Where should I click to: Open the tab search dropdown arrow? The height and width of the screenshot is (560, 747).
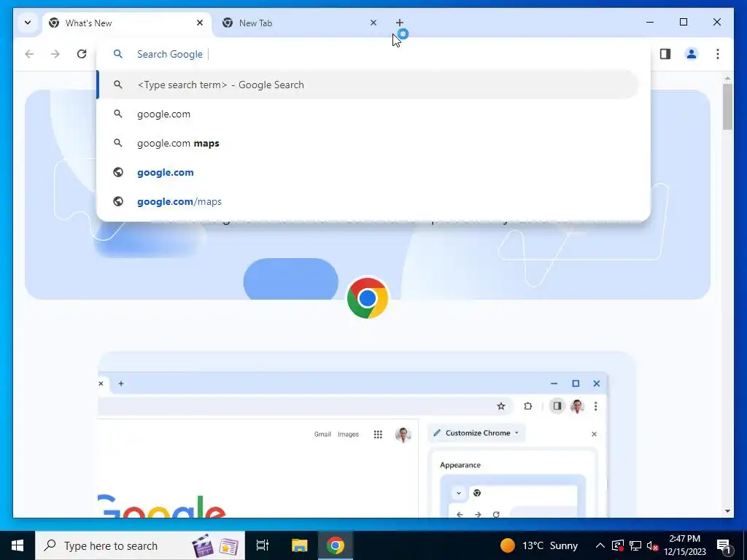[x=28, y=23]
